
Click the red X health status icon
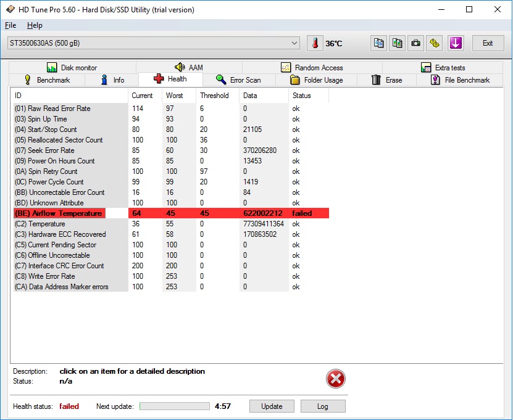coord(335,379)
